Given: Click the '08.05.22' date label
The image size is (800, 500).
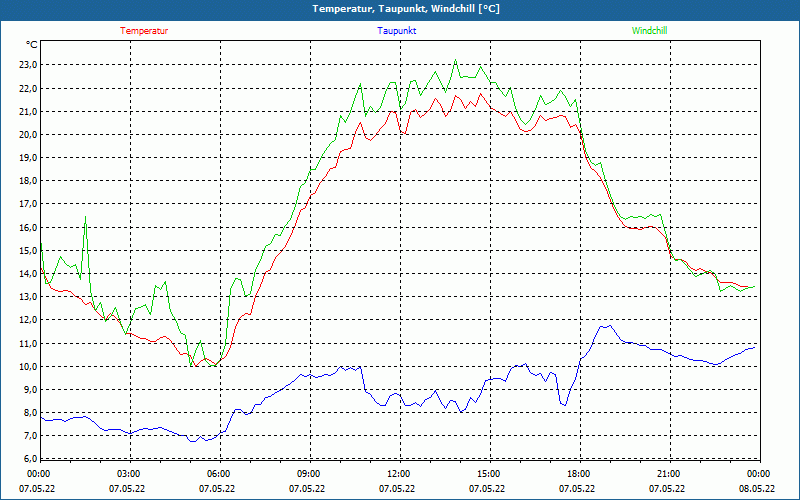Looking at the screenshot, I should click(x=757, y=489).
